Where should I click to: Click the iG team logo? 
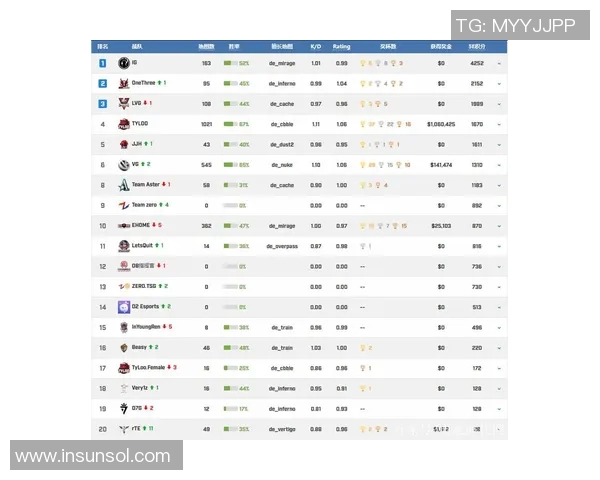tap(124, 63)
